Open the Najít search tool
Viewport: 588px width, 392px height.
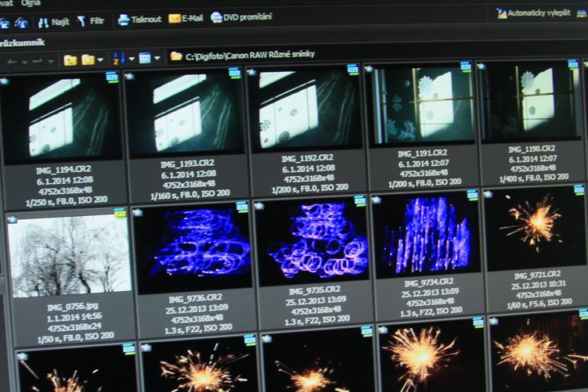click(53, 22)
